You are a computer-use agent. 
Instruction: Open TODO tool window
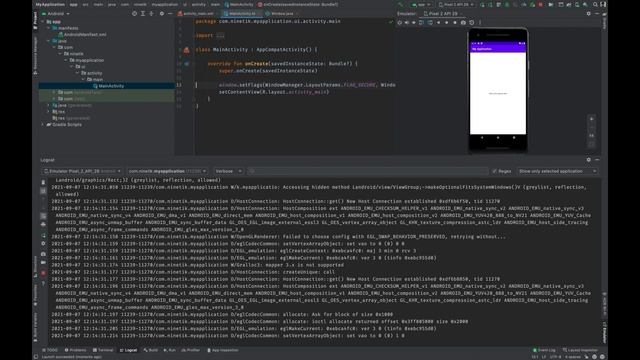pyautogui.click(x=50, y=350)
